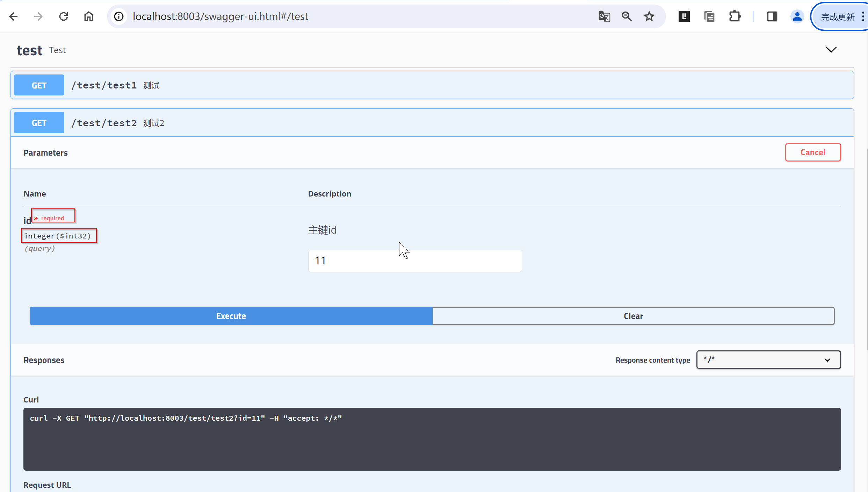Click the Curl heading label
Screen dimensions: 868x492
click(x=31, y=400)
